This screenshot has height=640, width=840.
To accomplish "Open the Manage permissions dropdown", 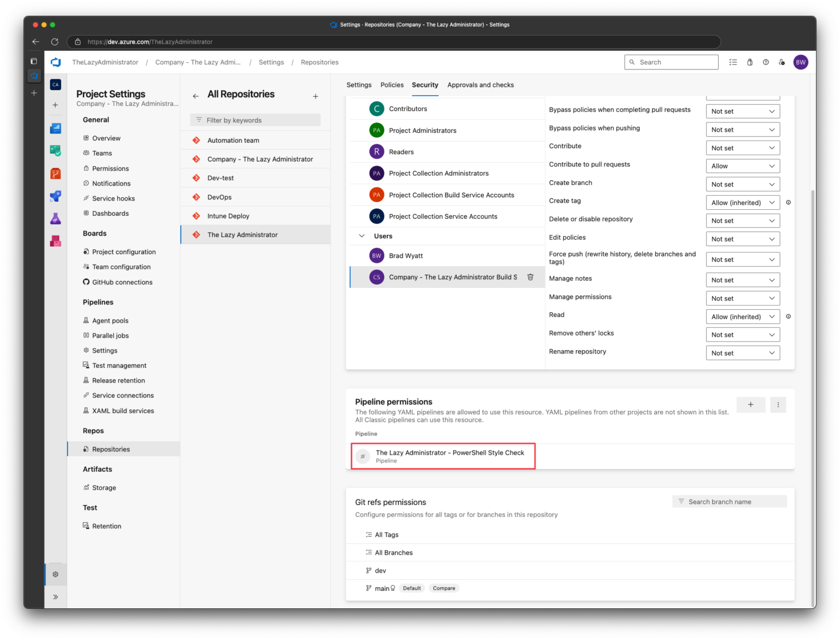I will tap(743, 298).
